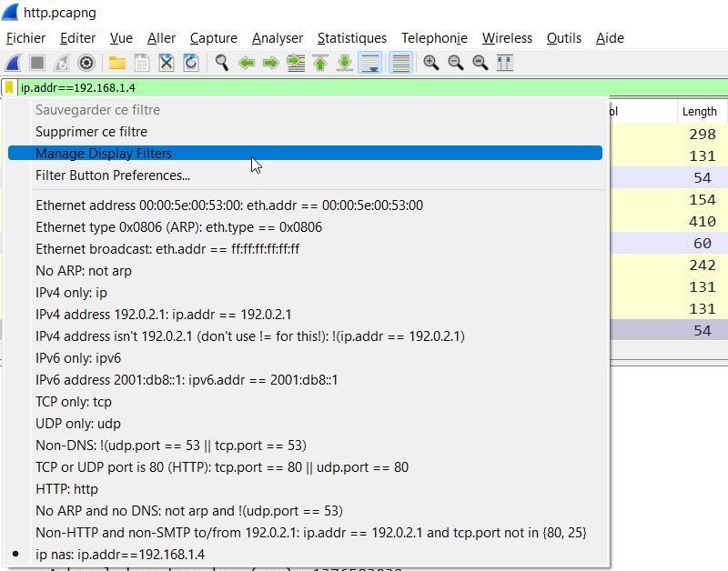Screen dimensions: 728x571
Task: Zoom in on packet text
Action: (x=430, y=63)
